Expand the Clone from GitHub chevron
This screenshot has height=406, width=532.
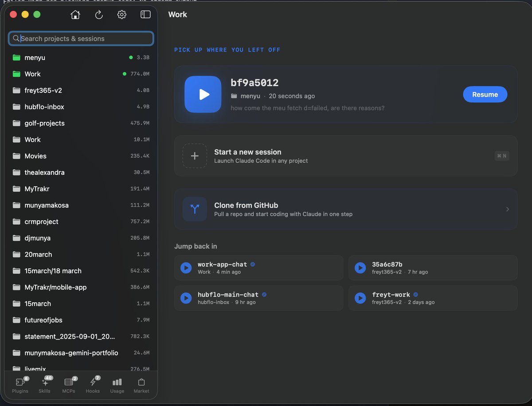point(508,209)
